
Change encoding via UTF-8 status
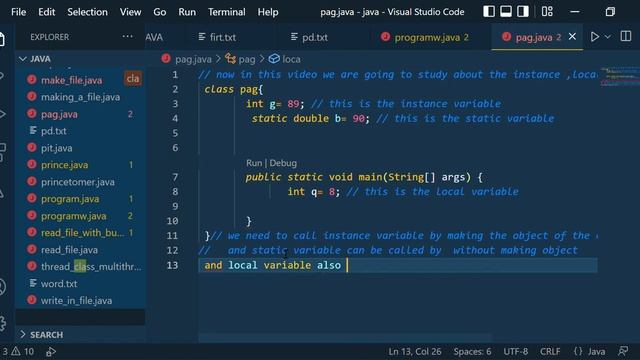point(516,351)
